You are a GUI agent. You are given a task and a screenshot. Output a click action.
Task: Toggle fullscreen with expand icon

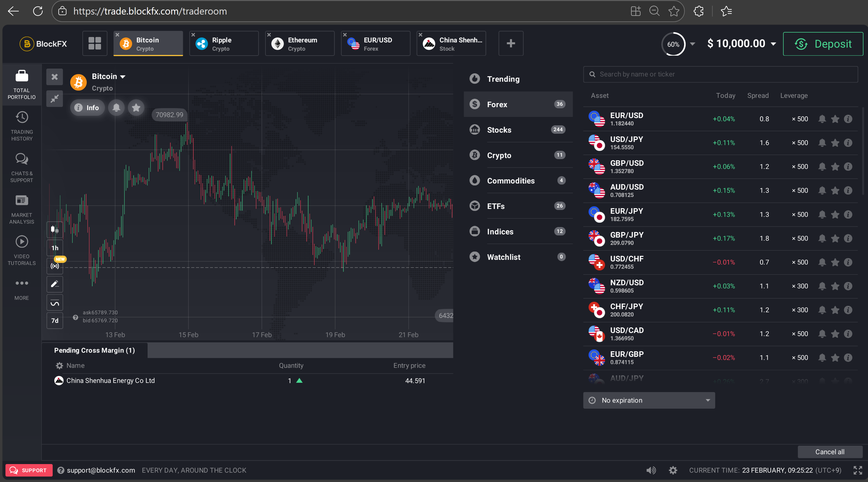[858, 470]
